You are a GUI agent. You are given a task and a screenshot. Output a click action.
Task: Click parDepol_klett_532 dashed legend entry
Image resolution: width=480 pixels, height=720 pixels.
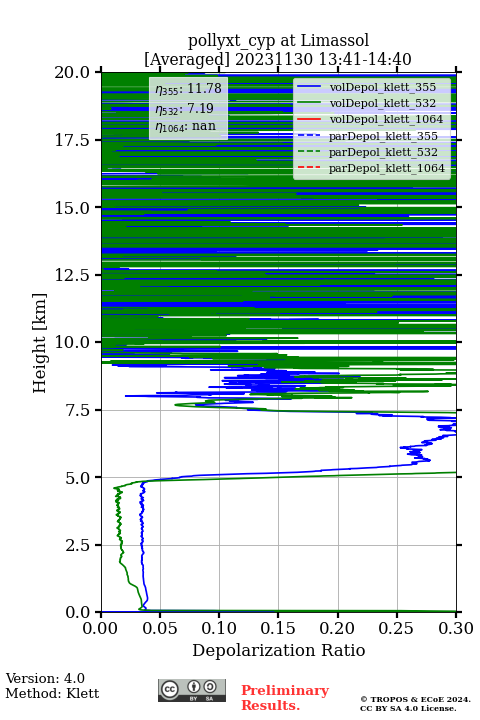point(370,152)
